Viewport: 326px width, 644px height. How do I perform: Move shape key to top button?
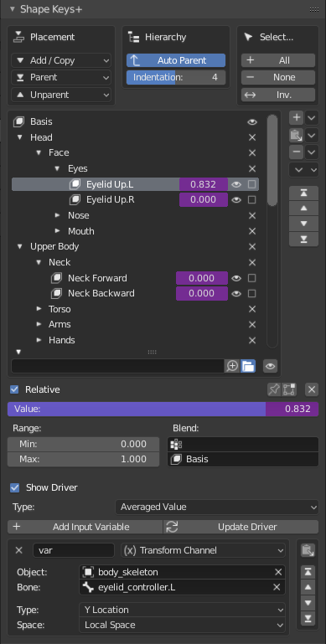[x=304, y=193]
